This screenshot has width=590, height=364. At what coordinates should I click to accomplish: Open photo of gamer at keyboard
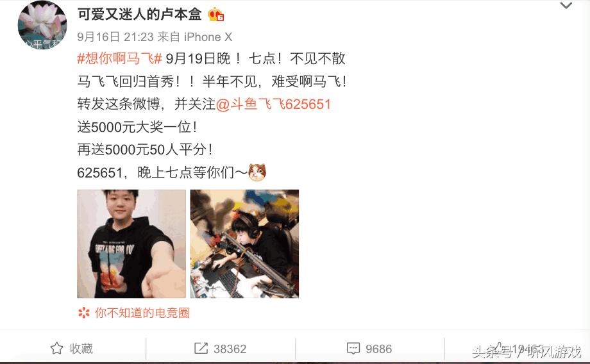pyautogui.click(x=244, y=244)
